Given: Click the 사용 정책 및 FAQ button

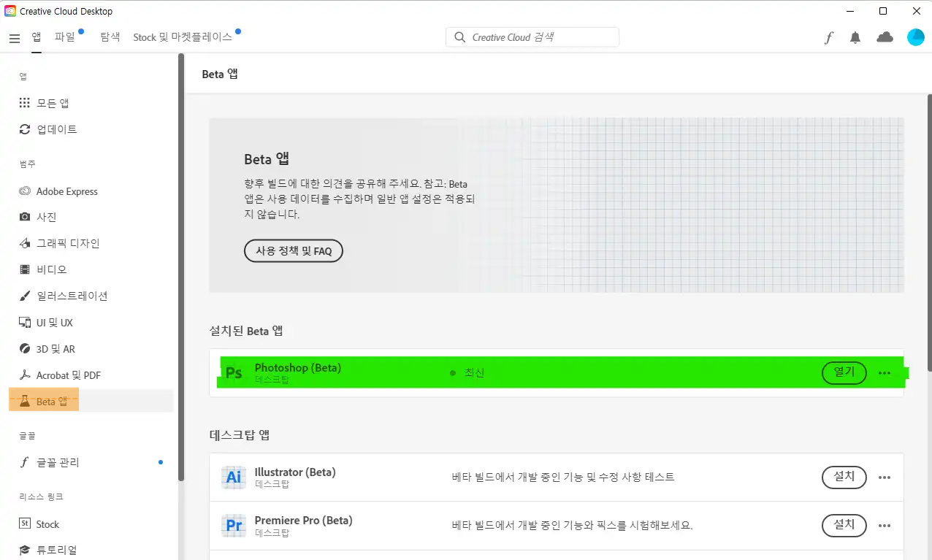Looking at the screenshot, I should [294, 251].
